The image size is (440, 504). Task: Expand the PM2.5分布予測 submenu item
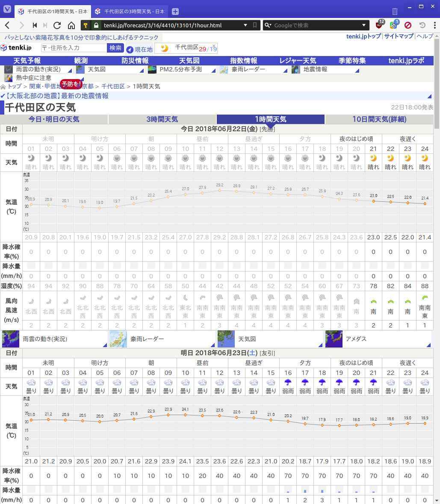point(213,71)
